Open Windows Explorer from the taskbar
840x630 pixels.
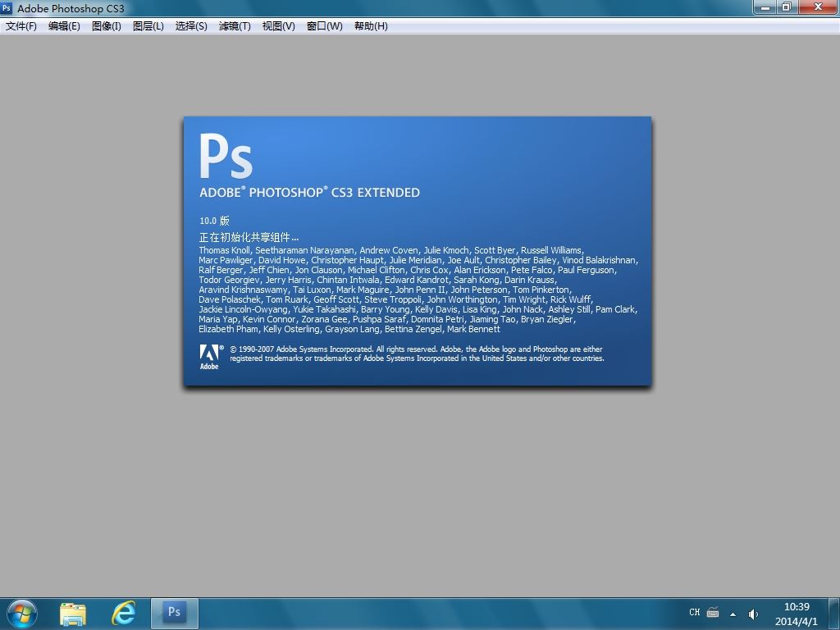73,614
